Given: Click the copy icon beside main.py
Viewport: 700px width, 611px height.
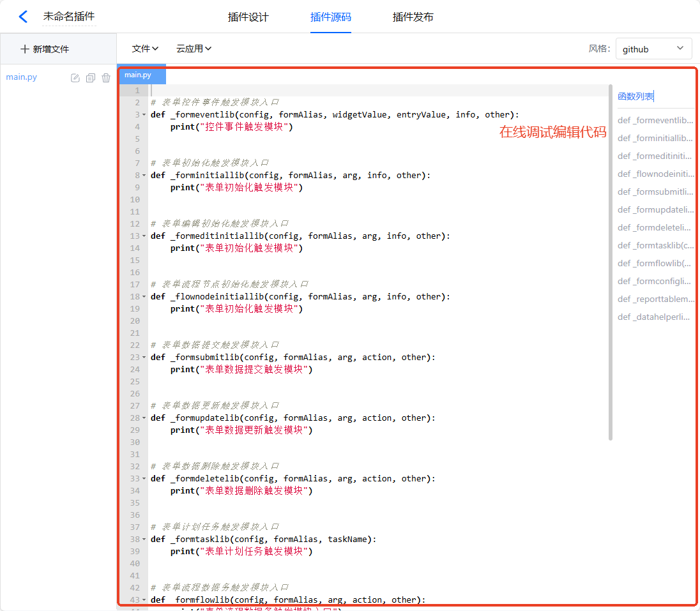Looking at the screenshot, I should click(91, 78).
